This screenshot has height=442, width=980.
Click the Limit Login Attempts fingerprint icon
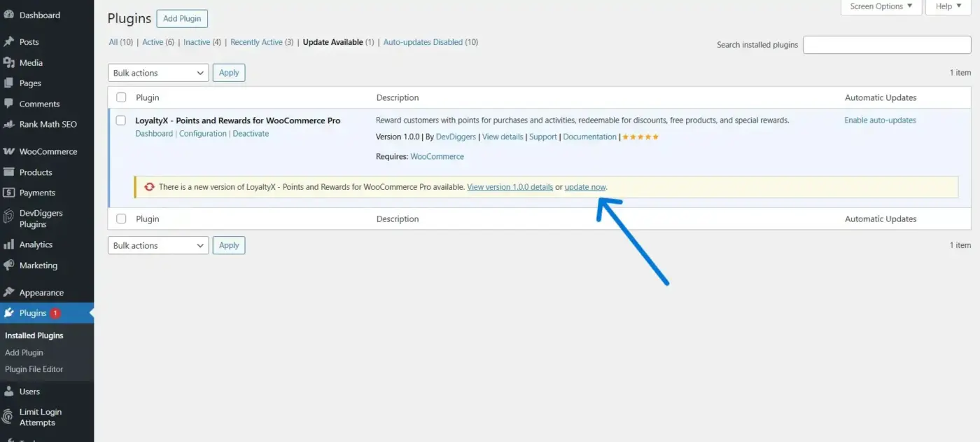pos(8,417)
